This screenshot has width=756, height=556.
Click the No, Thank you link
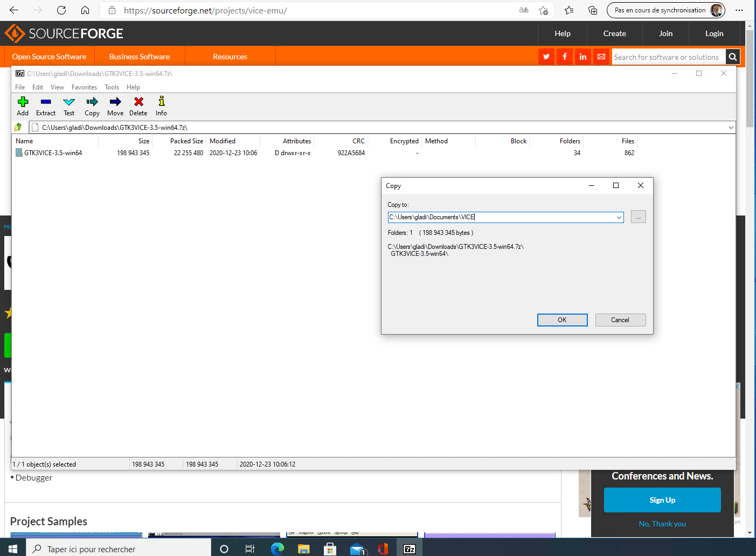(x=662, y=524)
